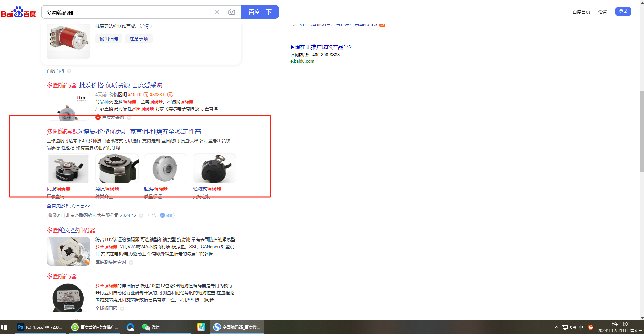Open the 库伯勒集团官网 source link
644x334 pixels.
111,263
